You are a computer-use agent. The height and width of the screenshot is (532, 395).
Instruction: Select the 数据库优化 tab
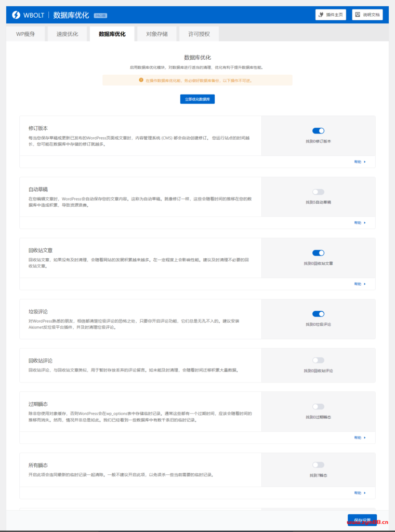(112, 34)
